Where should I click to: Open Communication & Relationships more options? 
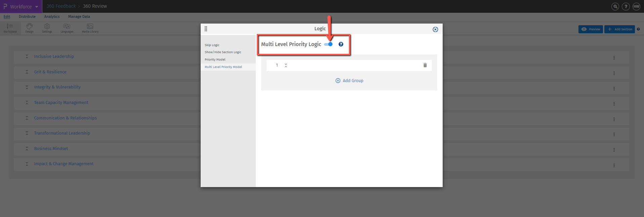614,119
